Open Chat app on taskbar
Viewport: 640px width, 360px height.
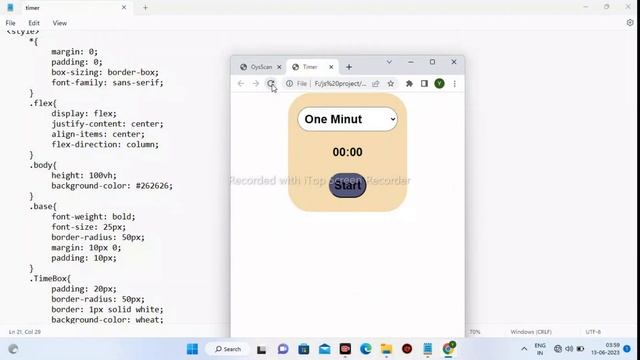(x=283, y=349)
